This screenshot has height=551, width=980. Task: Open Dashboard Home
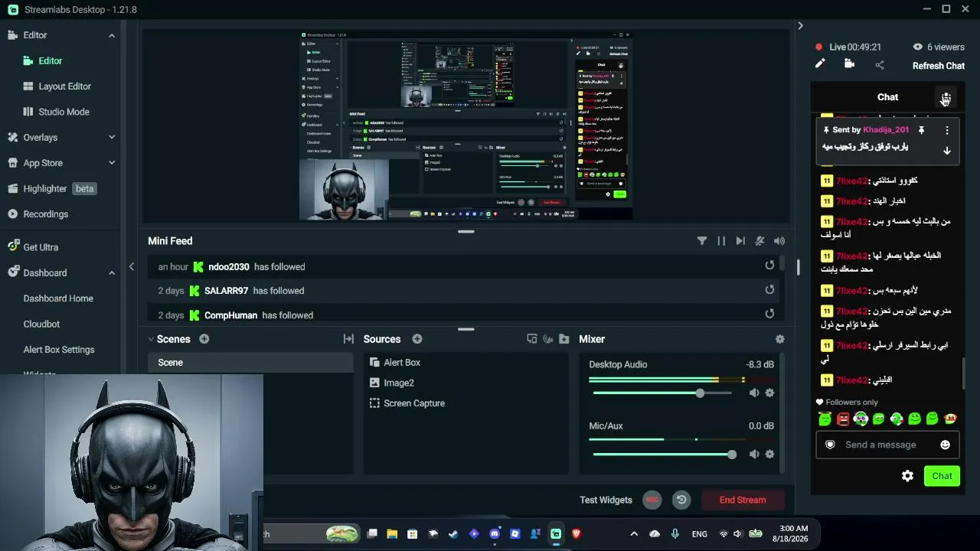[x=58, y=298]
